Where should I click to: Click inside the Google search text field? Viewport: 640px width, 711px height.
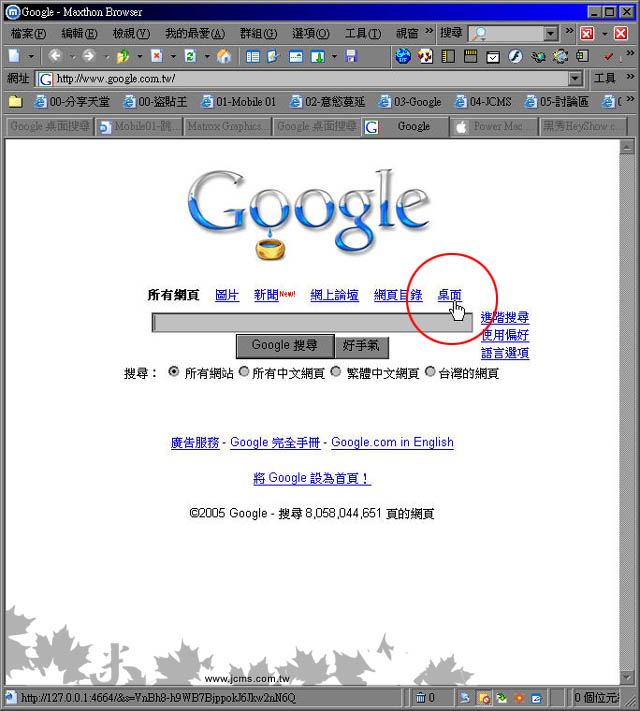tap(312, 323)
